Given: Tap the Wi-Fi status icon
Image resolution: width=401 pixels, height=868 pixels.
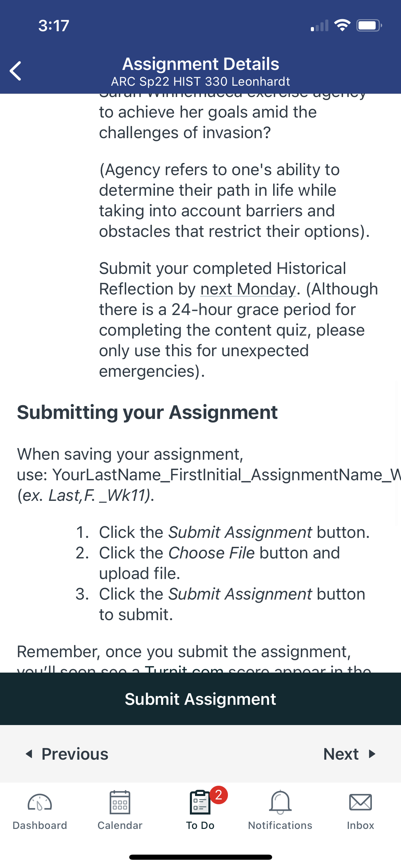Looking at the screenshot, I should (342, 25).
